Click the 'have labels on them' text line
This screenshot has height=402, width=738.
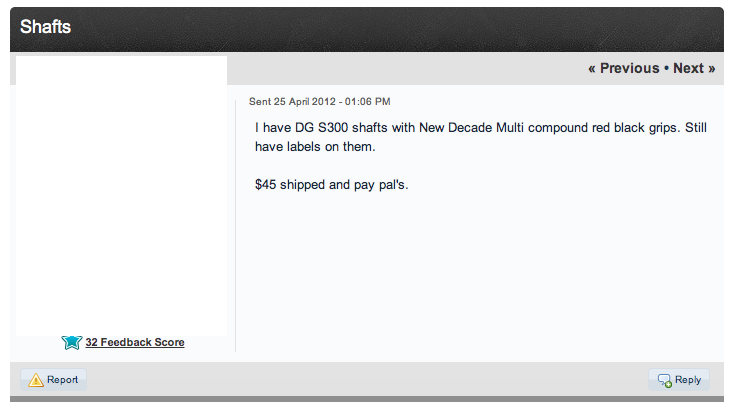[315, 146]
